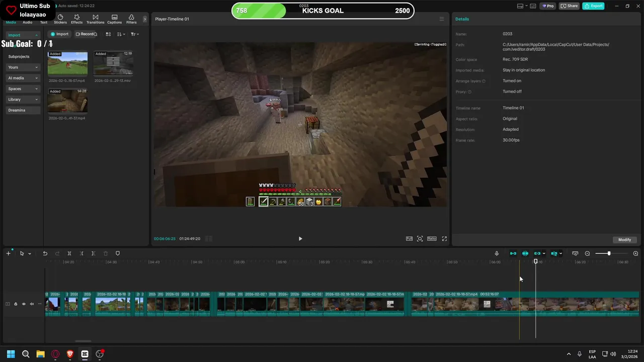Open linkage options dropdown arrow
The width and height of the screenshot is (644, 362).
click(544, 253)
